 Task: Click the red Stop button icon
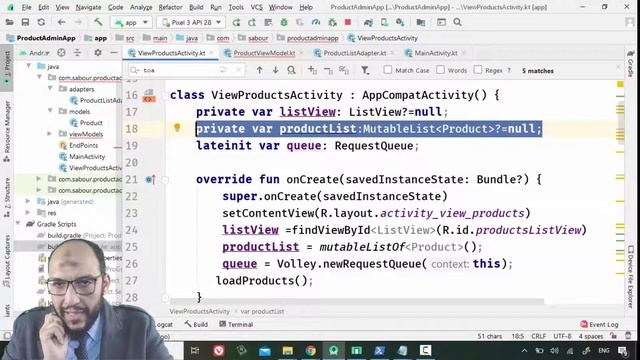(x=348, y=22)
